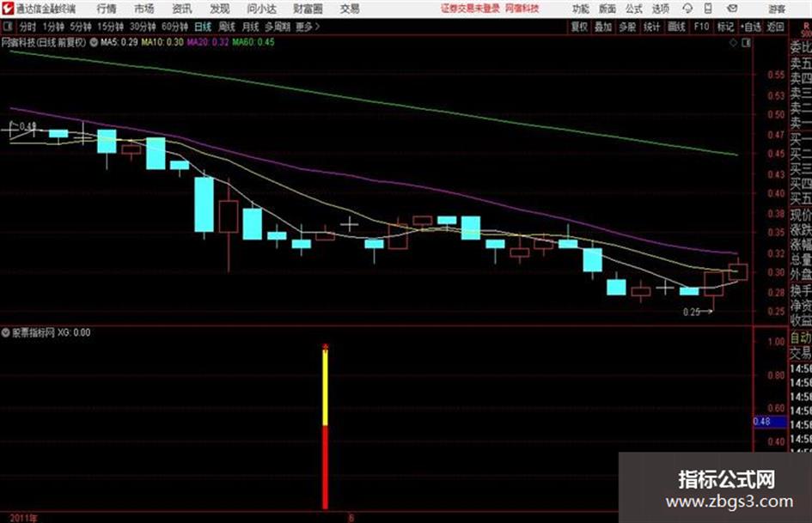Click the 现价 row in quote panel
812x523 pixels.
click(x=801, y=215)
